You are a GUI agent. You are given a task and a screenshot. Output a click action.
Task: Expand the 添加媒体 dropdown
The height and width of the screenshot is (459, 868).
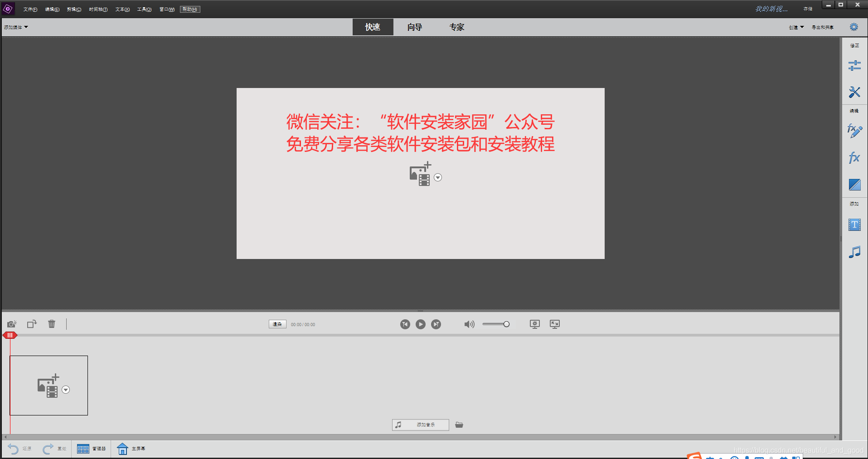pyautogui.click(x=16, y=27)
